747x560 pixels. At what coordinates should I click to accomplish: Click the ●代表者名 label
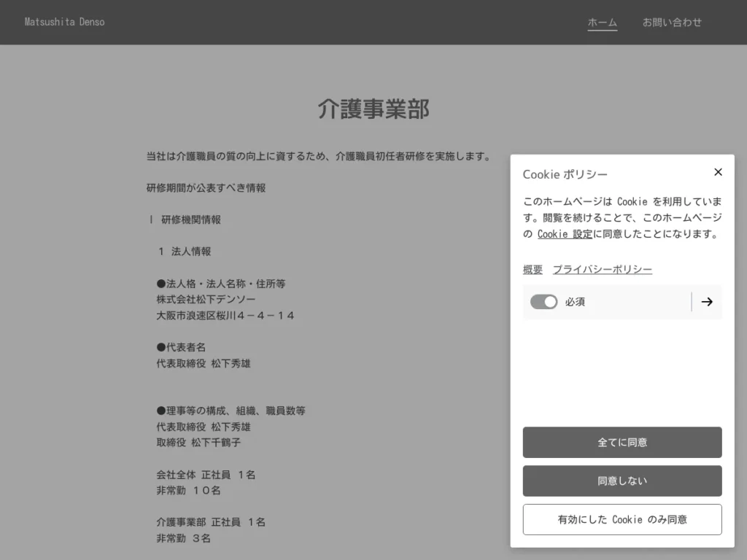pos(181,348)
